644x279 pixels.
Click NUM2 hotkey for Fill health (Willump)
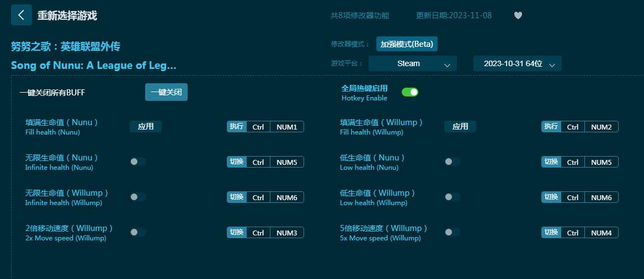601,127
